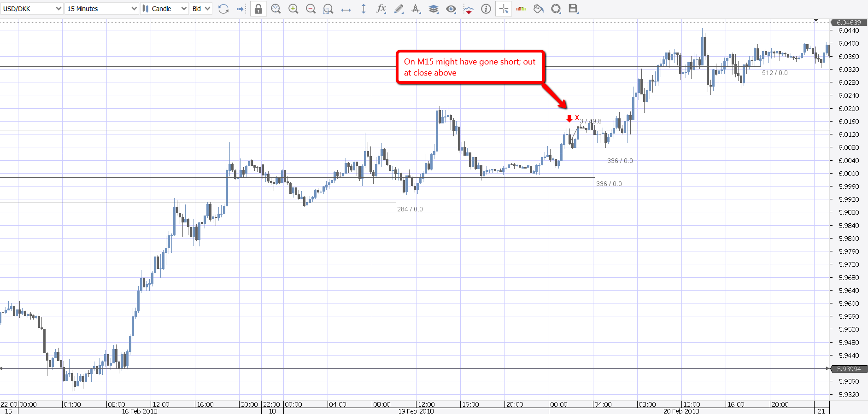Click the 6.0440 price axis label
Viewport: 868px width, 414px height.
(x=849, y=30)
